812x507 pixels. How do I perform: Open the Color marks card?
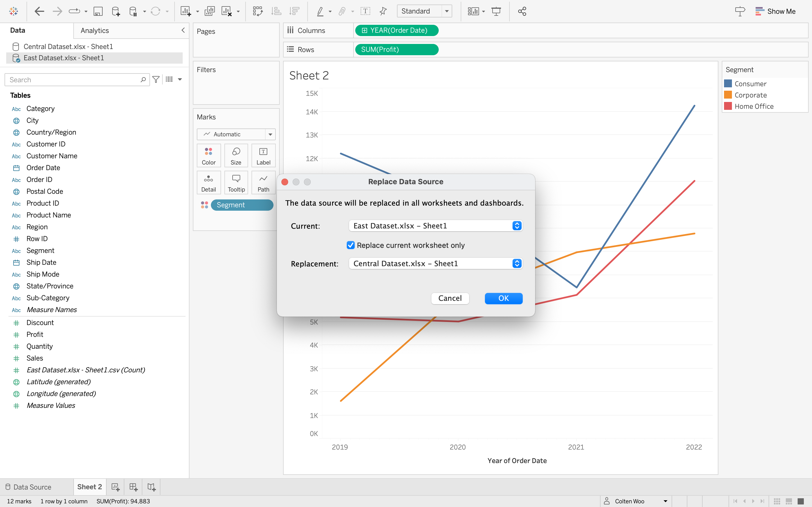tap(208, 155)
